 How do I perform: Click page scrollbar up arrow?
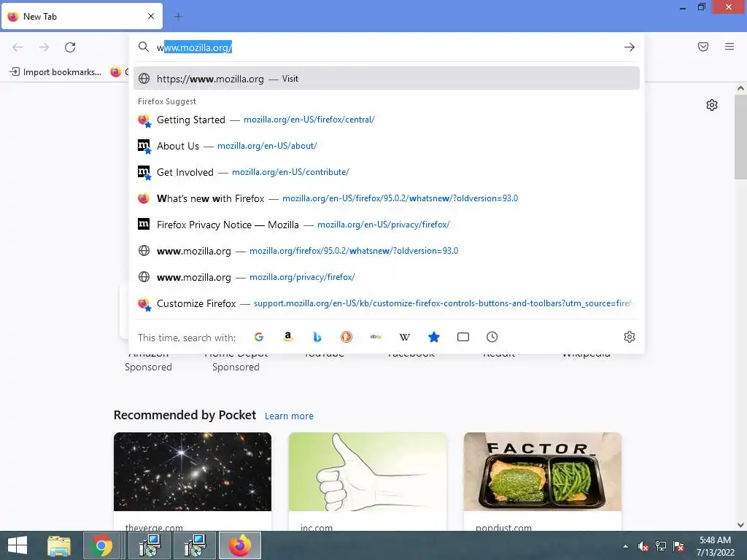click(x=740, y=88)
